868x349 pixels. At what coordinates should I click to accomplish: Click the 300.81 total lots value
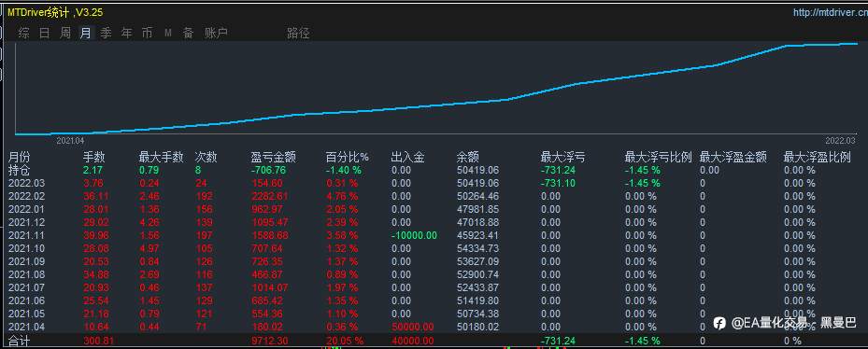pos(98,341)
